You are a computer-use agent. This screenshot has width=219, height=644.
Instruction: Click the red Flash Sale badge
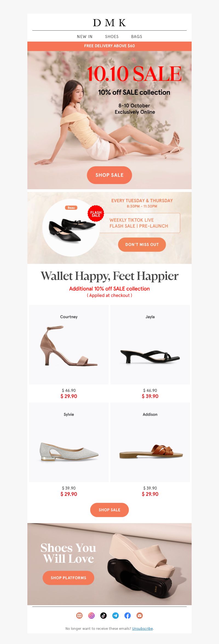96,214
